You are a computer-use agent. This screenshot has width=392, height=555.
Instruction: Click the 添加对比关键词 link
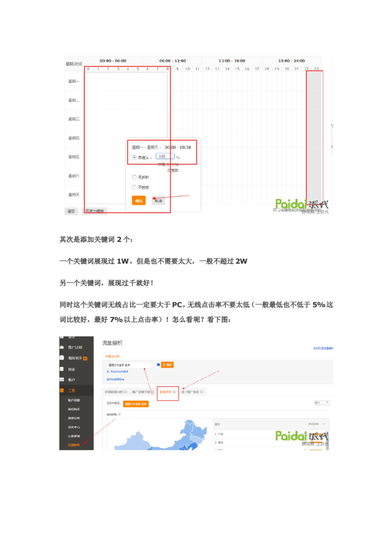118,372
